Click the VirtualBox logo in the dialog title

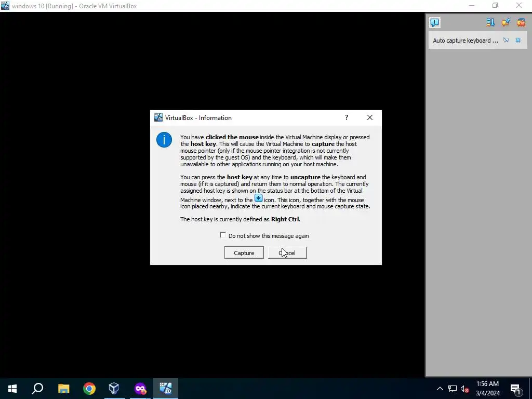tap(158, 117)
